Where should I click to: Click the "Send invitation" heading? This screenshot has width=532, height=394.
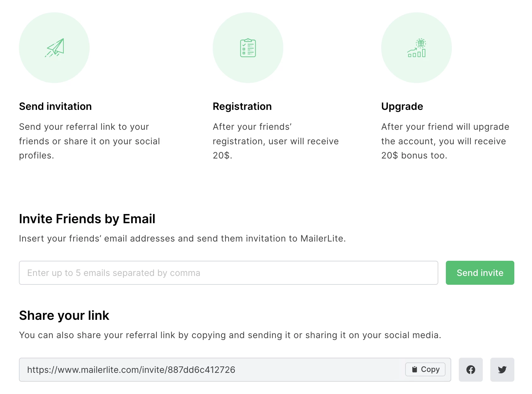click(55, 106)
